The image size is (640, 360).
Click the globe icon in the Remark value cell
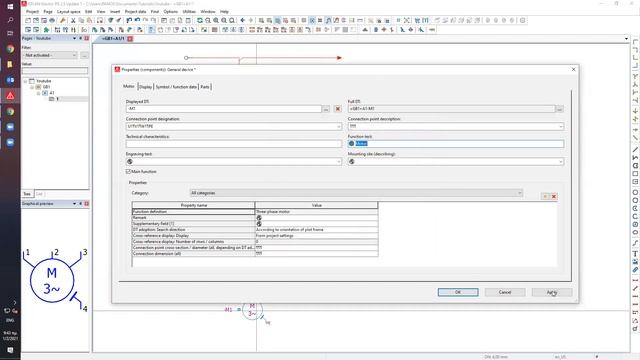pos(259,218)
